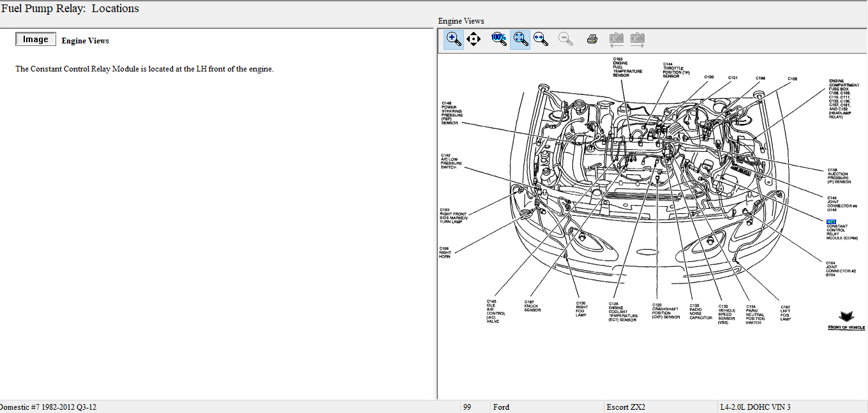
Task: Click the Front of Vehicle arrow
Action: pyautogui.click(x=846, y=317)
